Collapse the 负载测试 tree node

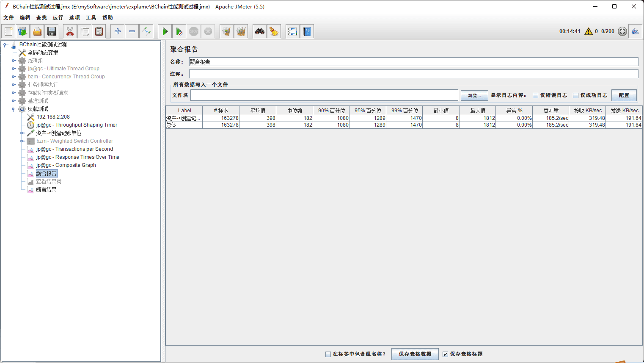(14, 109)
